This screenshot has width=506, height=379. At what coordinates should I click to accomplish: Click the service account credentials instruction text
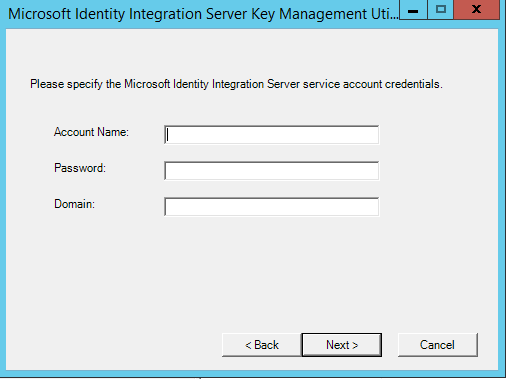point(236,84)
